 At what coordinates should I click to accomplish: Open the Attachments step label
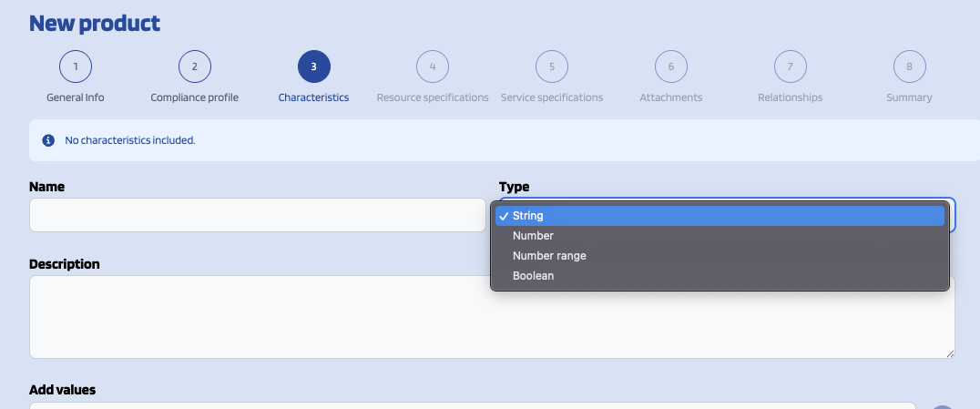[670, 97]
